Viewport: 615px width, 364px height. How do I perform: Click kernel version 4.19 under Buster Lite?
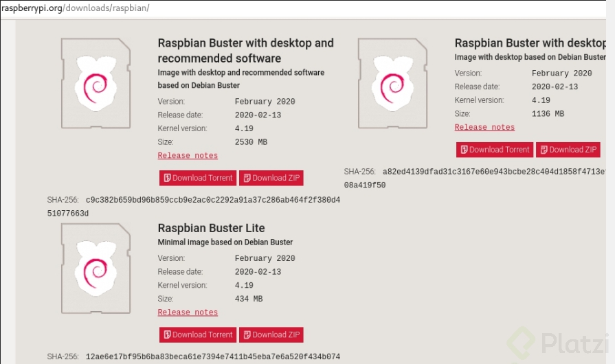pyautogui.click(x=244, y=286)
